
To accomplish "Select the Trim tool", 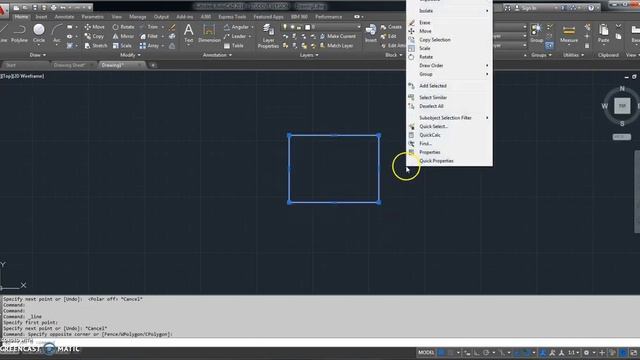I will (149, 27).
